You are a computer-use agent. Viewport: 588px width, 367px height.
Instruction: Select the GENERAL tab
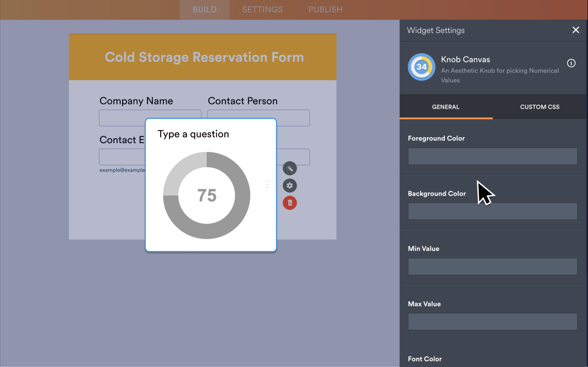[x=445, y=106]
